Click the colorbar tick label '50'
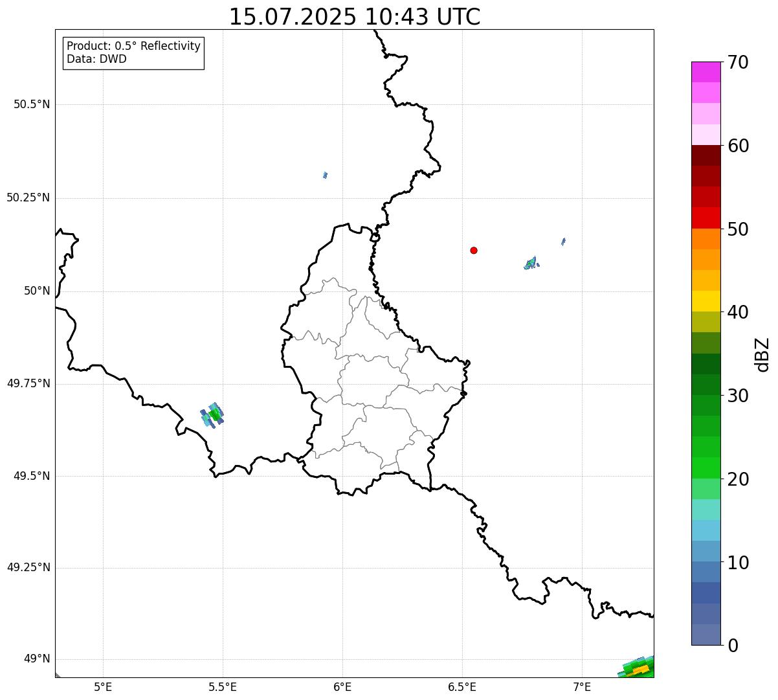 coord(738,229)
